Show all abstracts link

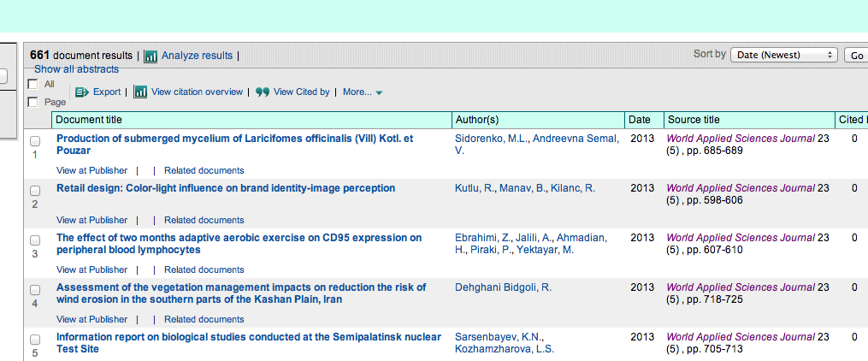coord(76,69)
